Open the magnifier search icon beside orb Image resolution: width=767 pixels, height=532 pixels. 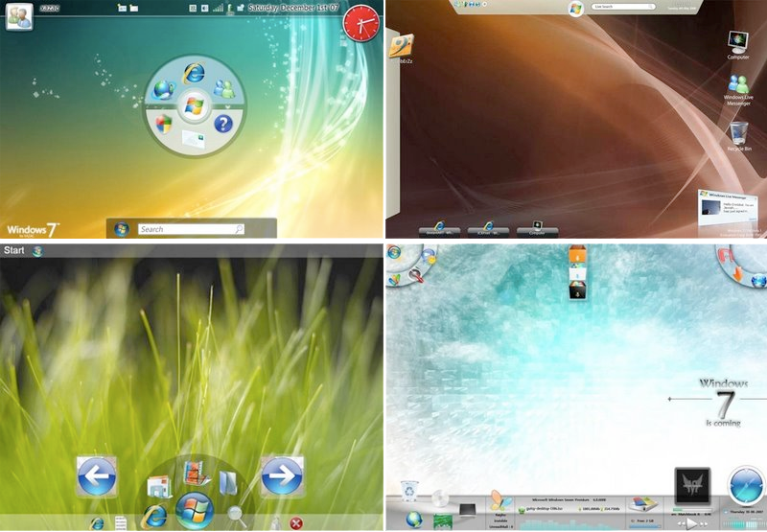click(236, 517)
